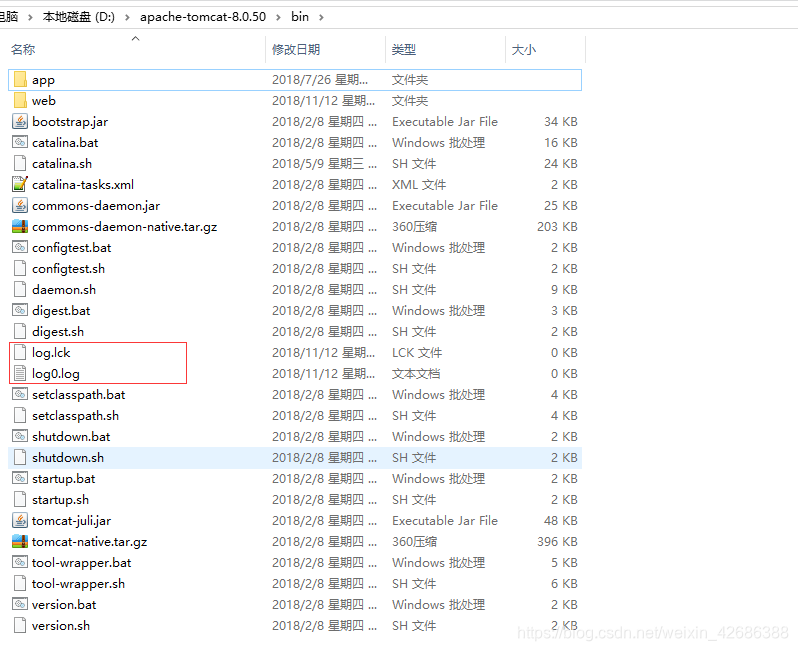798x651 pixels.
Task: Select the file name tool-wrapper.bat
Action: coord(81,562)
